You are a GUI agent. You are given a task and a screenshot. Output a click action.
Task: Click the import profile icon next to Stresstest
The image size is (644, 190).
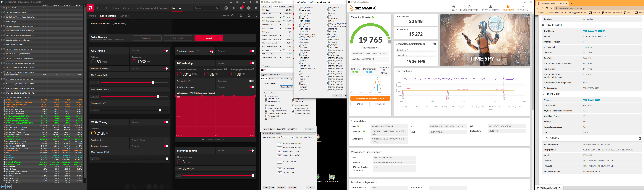[241, 15]
